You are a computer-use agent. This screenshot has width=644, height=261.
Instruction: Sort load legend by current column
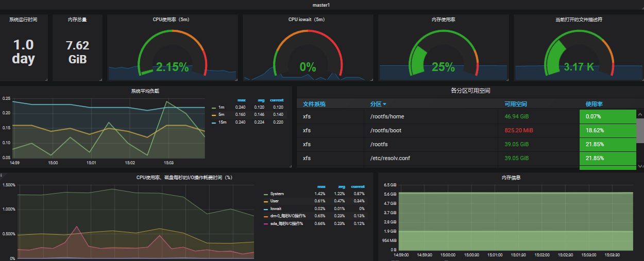click(x=277, y=100)
